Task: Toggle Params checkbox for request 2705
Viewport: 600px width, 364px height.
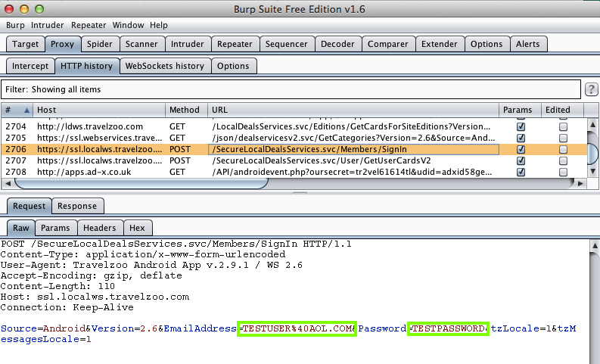Action: click(x=521, y=138)
